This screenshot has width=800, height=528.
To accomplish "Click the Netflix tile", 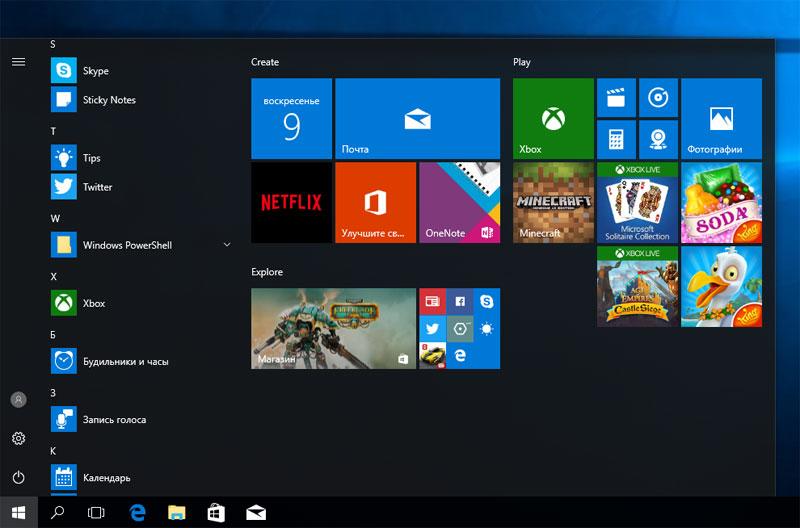I will 291,203.
